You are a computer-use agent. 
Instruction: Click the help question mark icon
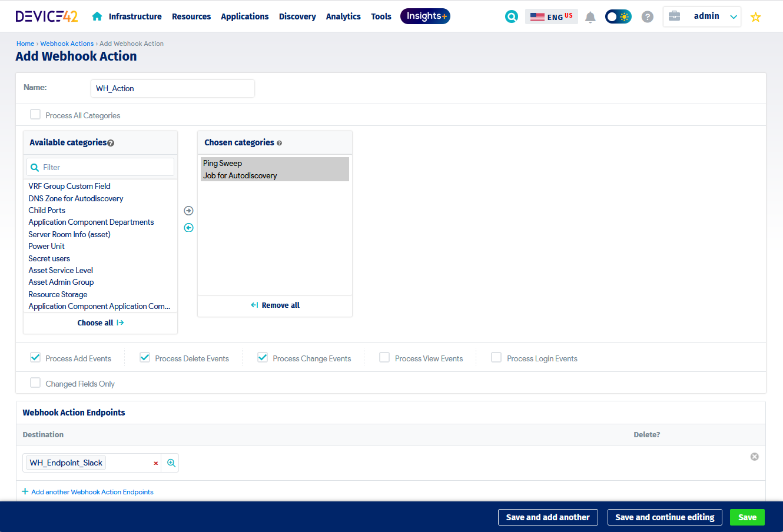pos(647,17)
